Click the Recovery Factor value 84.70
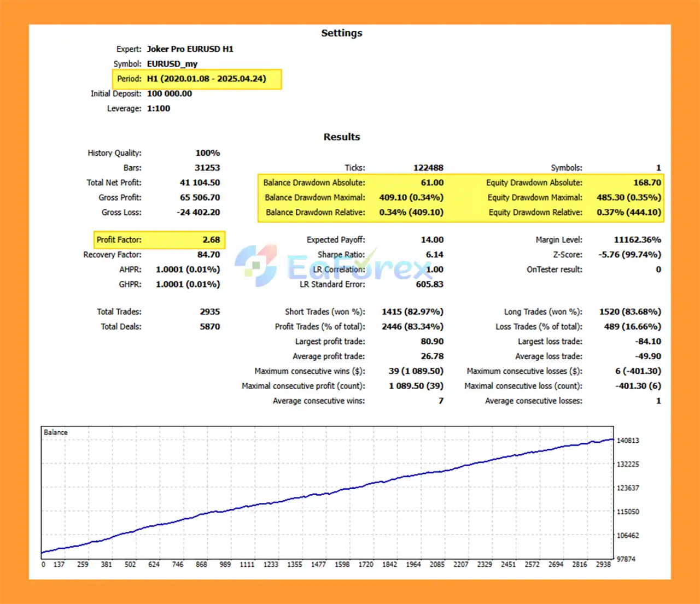Image resolution: width=700 pixels, height=604 pixels. (x=208, y=255)
